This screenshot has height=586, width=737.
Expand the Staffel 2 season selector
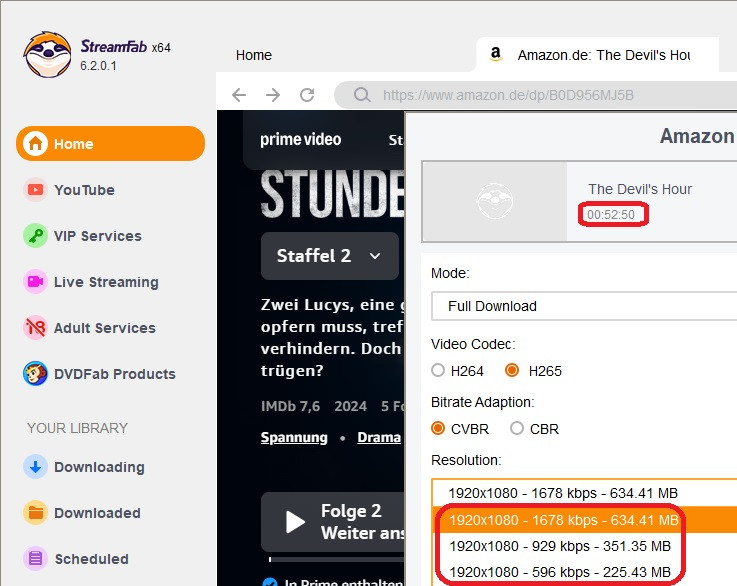coord(329,256)
